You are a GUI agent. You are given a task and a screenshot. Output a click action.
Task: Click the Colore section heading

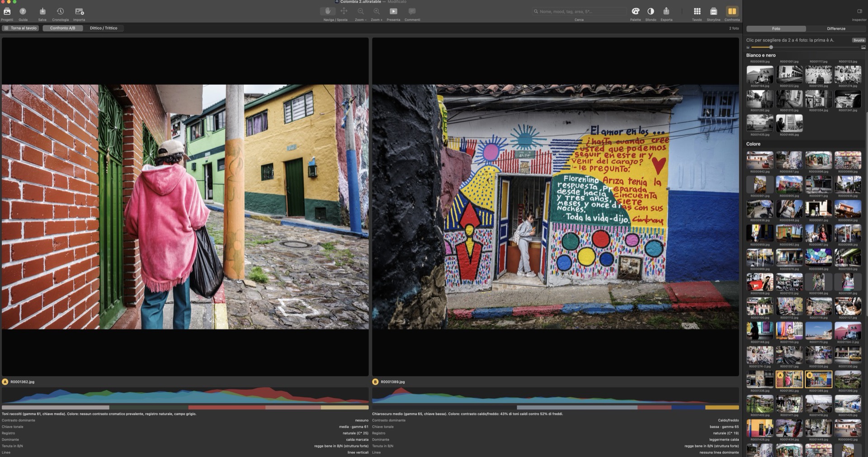click(x=753, y=144)
